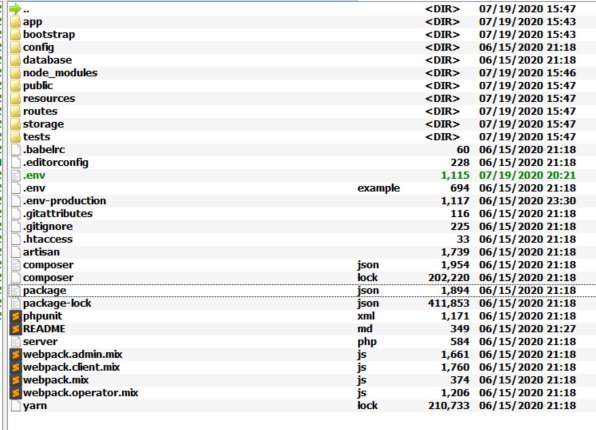Click the app folder name
The image size is (596, 430).
[33, 22]
